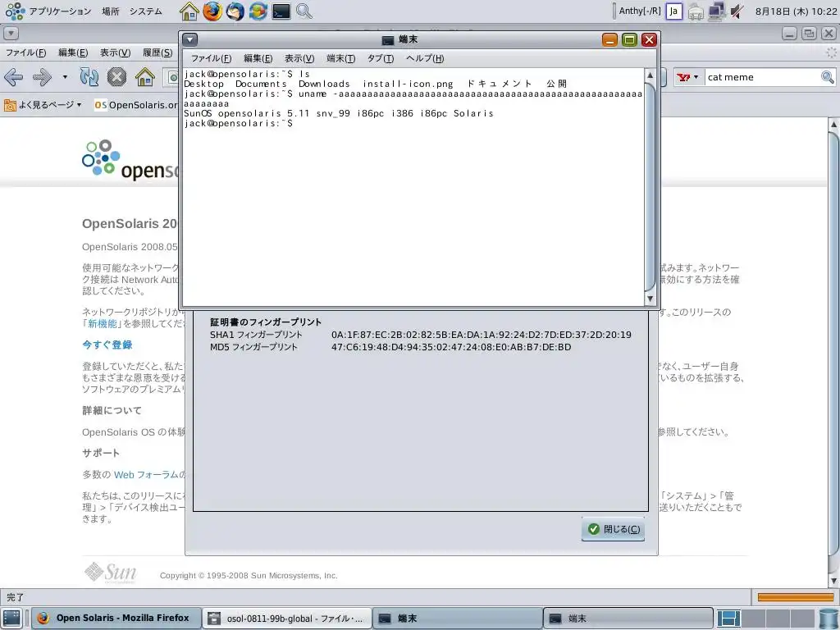
Task: Click the 証明書のフィンガープリント heading
Action: tap(266, 322)
